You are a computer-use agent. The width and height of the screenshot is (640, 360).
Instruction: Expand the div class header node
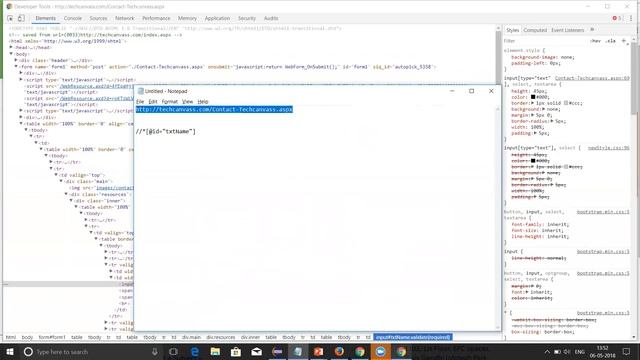pos(16,60)
